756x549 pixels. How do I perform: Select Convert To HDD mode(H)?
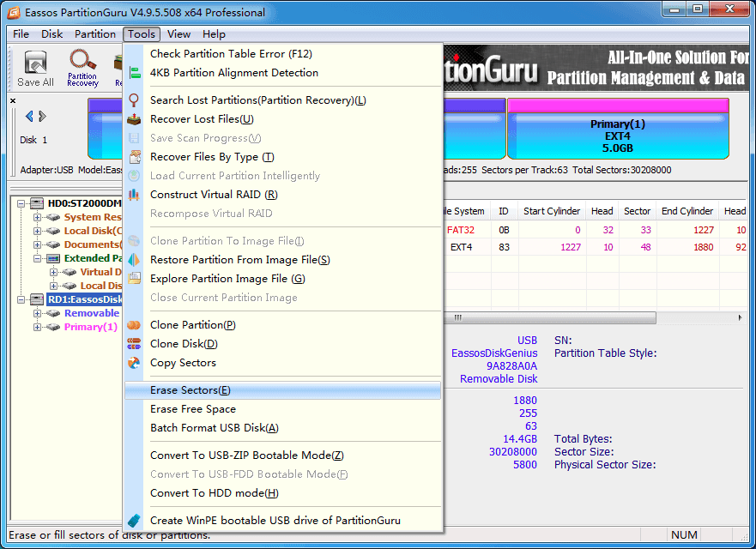[283, 493]
